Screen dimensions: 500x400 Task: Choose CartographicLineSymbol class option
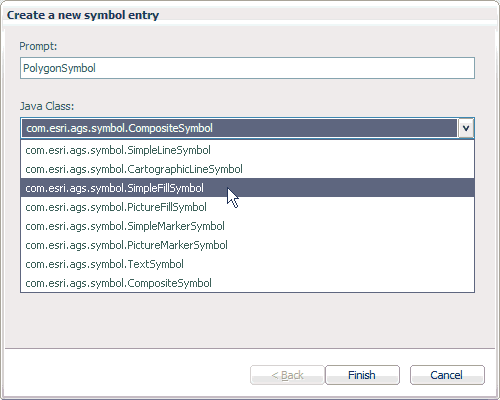247,169
